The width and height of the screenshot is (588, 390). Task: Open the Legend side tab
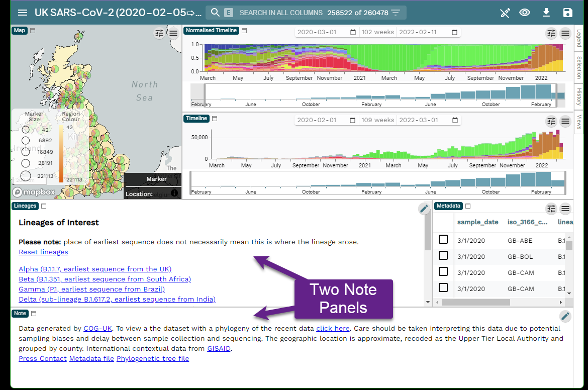tap(579, 38)
